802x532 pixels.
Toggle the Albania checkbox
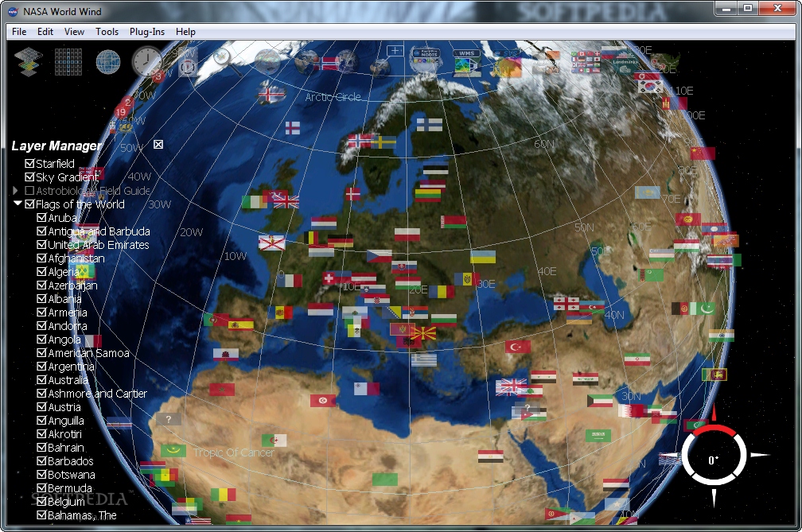click(41, 299)
